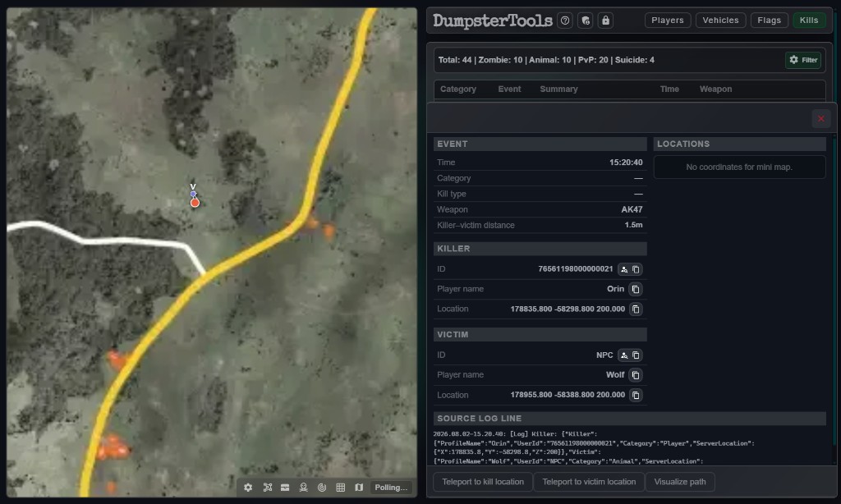Click the weapon value AK47

point(632,209)
